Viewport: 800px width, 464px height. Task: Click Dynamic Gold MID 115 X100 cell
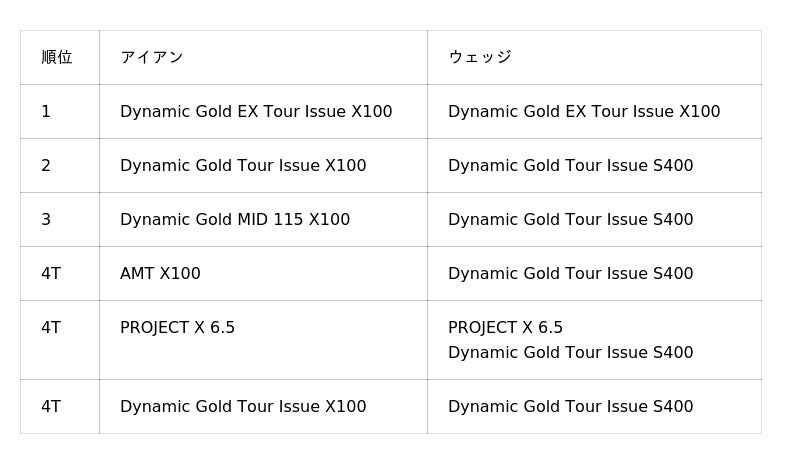coord(235,219)
